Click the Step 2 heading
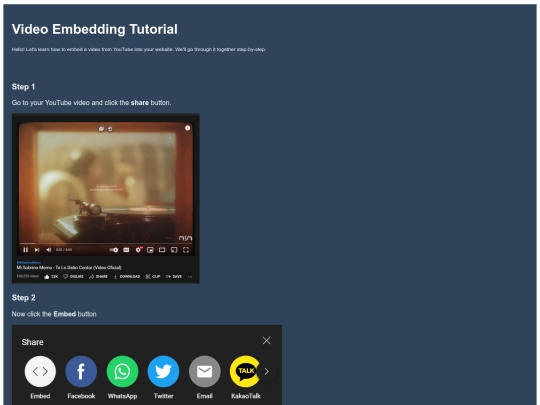The height and width of the screenshot is (405, 540). tap(23, 298)
